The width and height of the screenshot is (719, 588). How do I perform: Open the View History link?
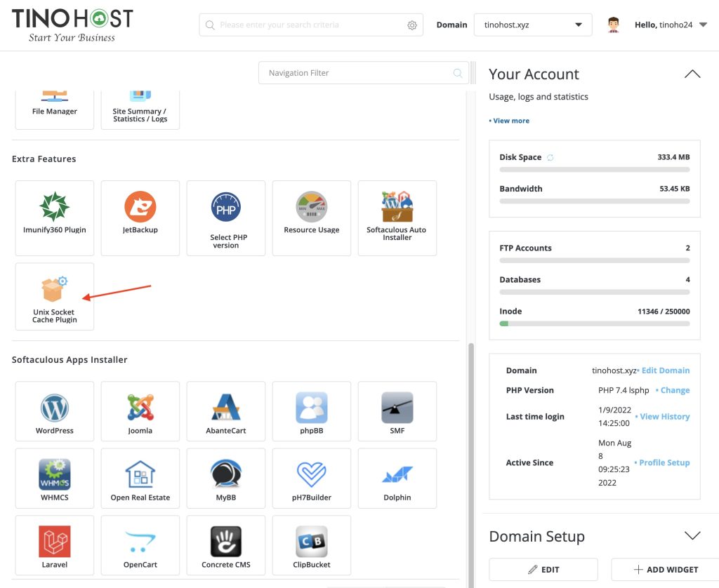click(665, 416)
